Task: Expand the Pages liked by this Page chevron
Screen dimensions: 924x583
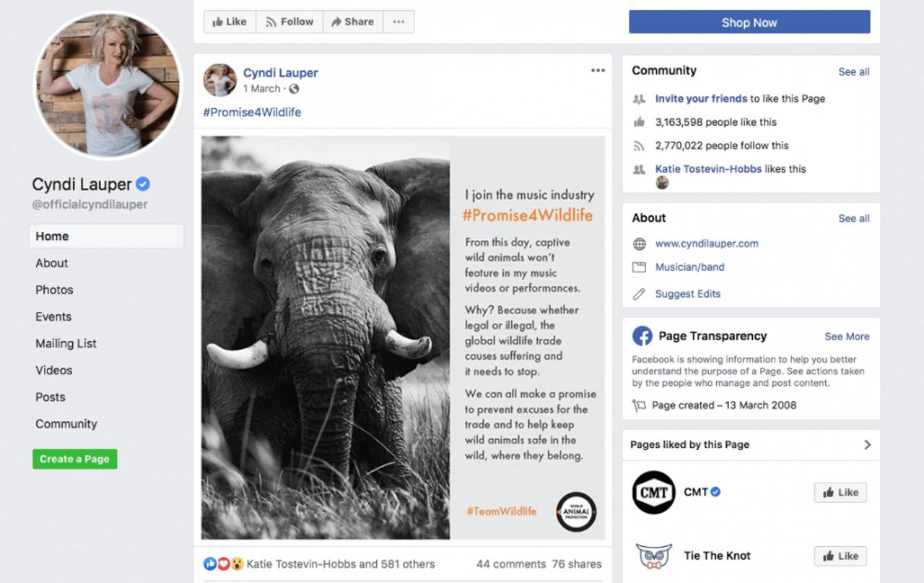Action: [x=868, y=445]
